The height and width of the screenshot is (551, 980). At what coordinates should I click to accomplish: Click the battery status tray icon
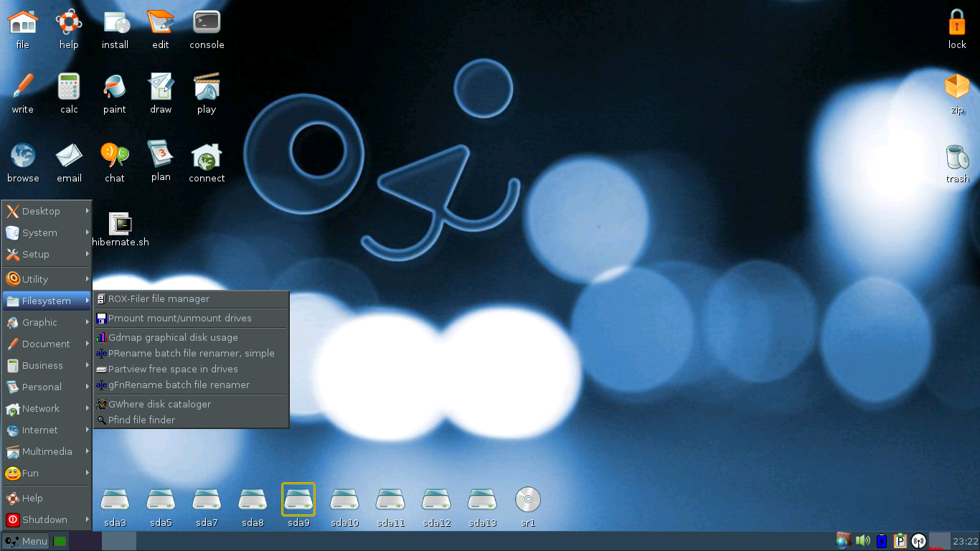pos(882,541)
